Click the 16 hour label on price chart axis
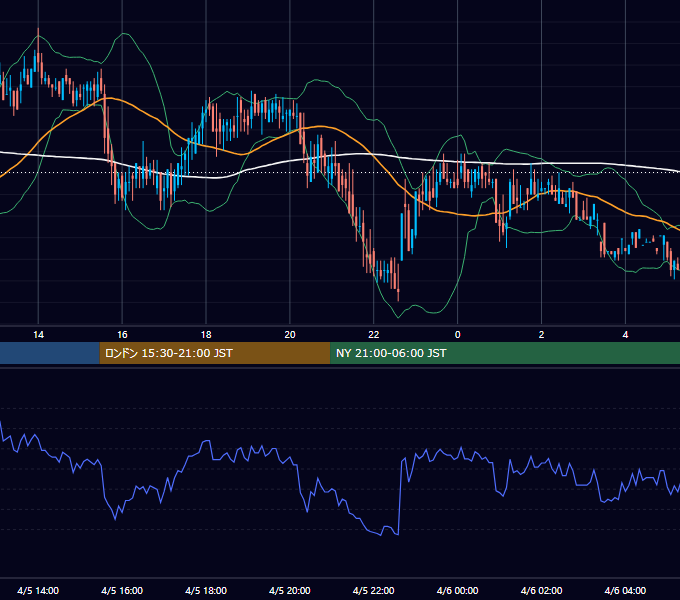The image size is (680, 600). coord(122,335)
